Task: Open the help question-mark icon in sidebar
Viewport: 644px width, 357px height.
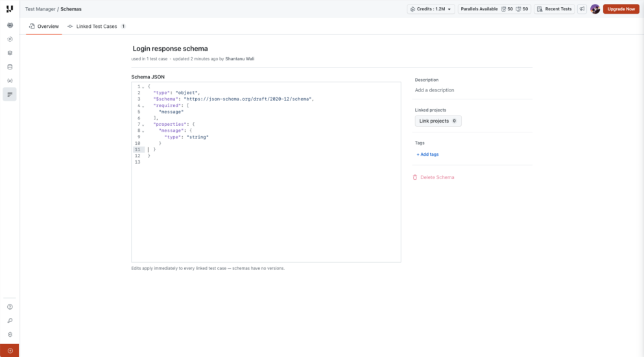Action: click(x=10, y=307)
